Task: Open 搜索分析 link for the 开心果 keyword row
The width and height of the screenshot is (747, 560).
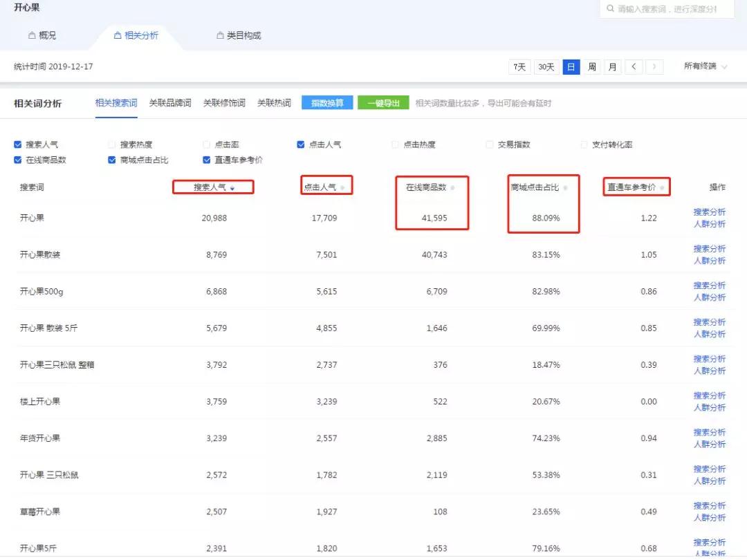Action: 710,212
